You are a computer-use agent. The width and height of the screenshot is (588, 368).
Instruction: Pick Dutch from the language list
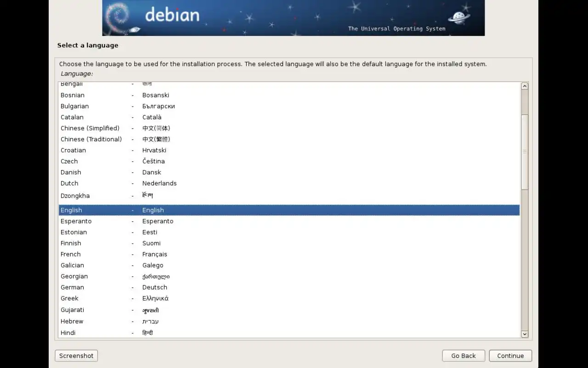[289, 184]
